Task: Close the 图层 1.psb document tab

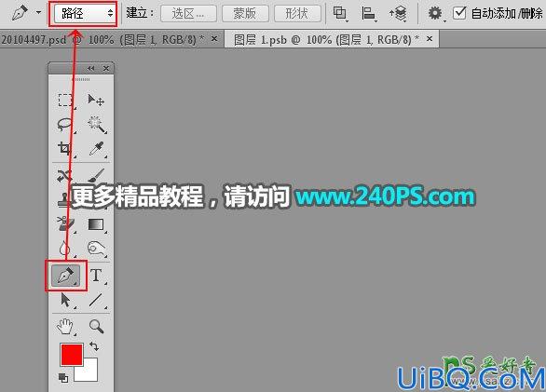Action: [x=430, y=39]
